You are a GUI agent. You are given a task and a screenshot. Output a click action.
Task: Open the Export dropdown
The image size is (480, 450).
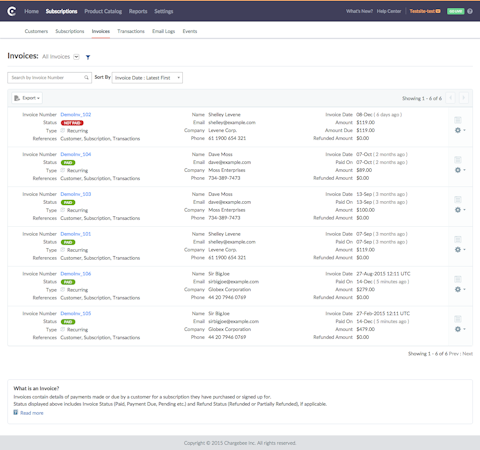27,98
